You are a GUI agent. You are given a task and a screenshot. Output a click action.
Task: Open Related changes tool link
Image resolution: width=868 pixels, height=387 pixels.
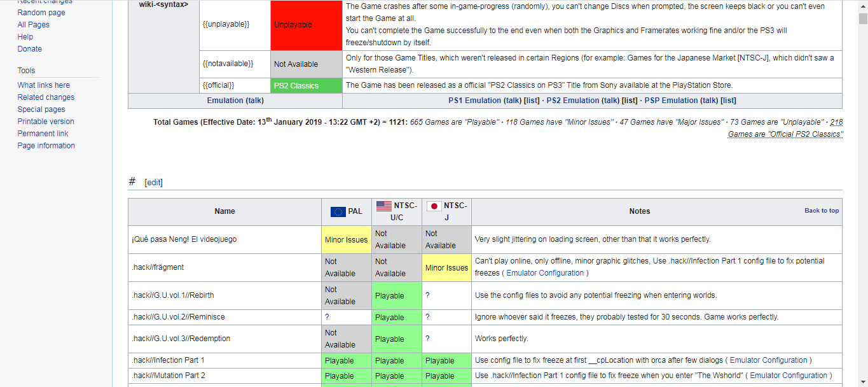pos(46,97)
